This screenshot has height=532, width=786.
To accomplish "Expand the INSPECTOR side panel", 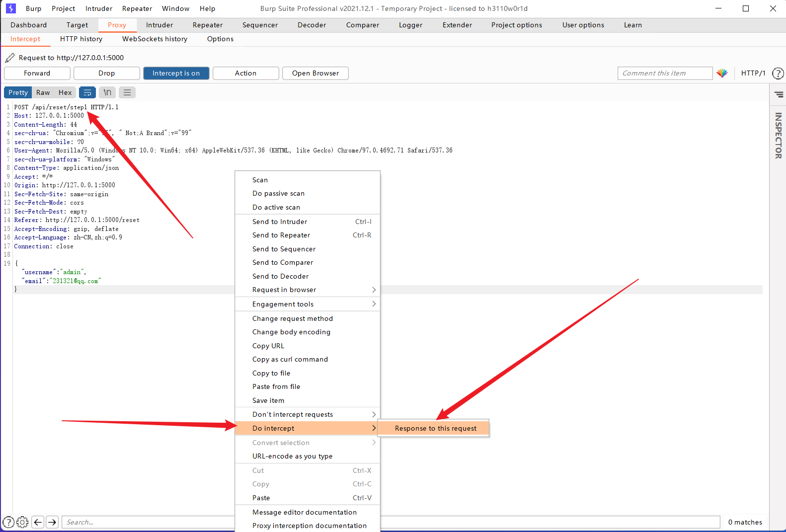I will pos(778,136).
